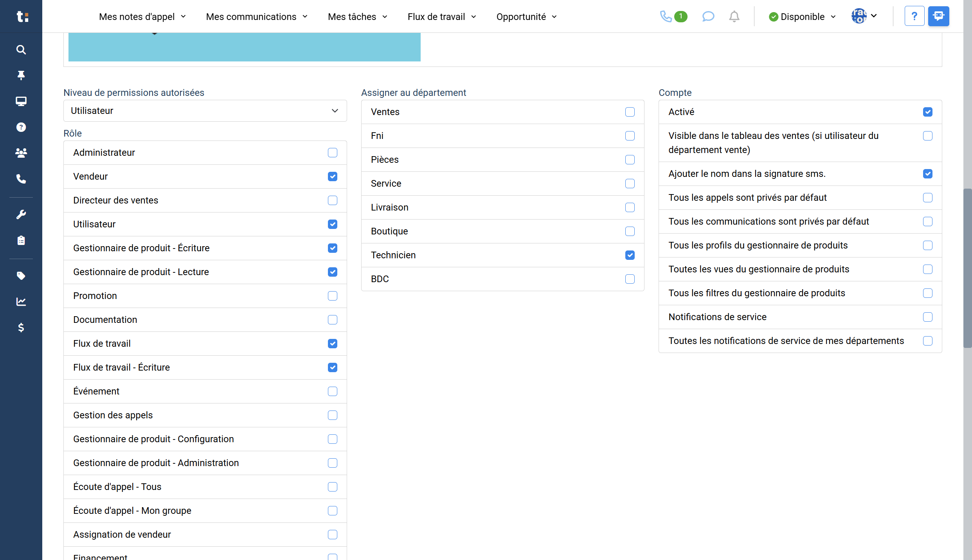Open the tag sidebar icon
This screenshot has width=972, height=560.
pos(21,276)
